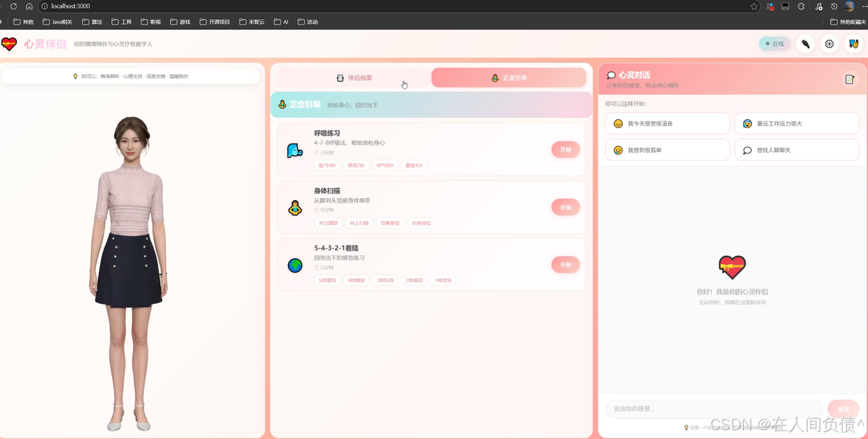Click the 3D digital human avatar

[129, 273]
